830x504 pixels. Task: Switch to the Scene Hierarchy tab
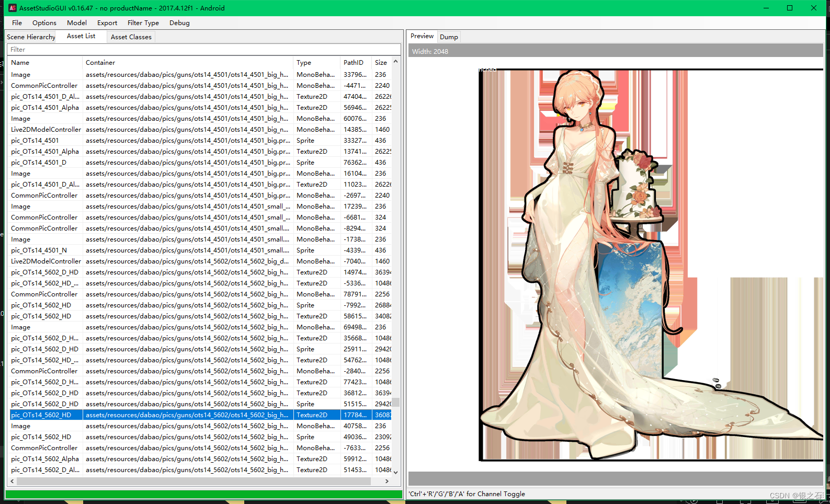coord(31,37)
